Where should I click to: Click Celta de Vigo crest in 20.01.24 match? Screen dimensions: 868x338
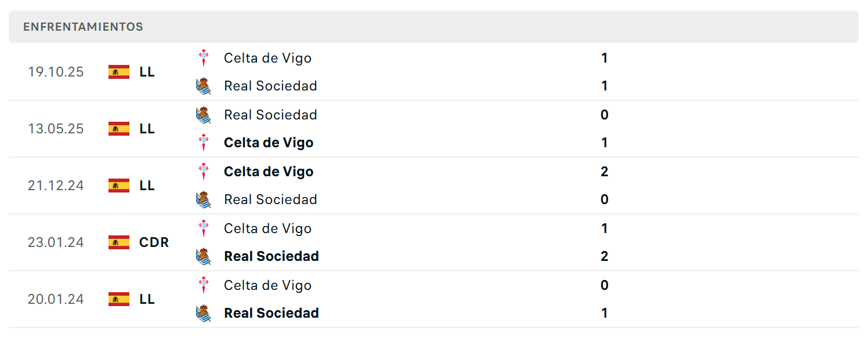click(204, 285)
